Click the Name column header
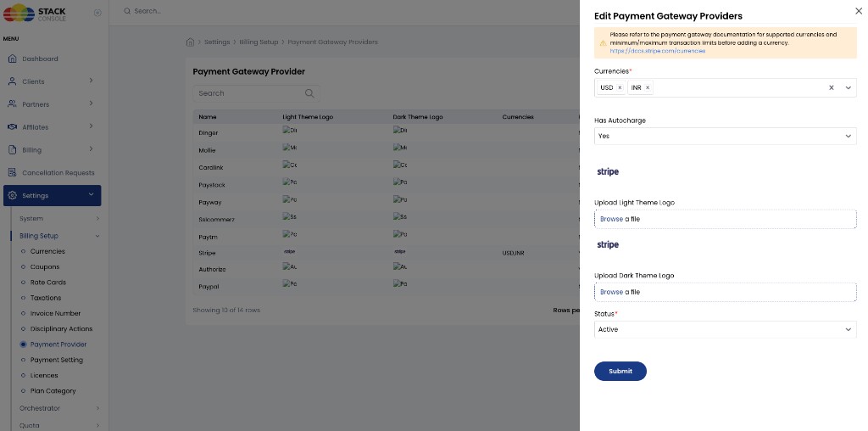 pyautogui.click(x=208, y=117)
